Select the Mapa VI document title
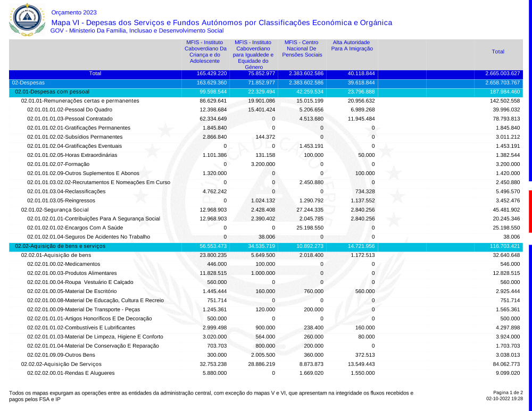The image size is (532, 411). tap(221, 22)
